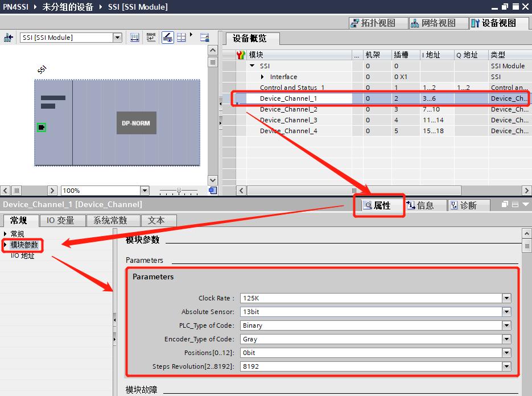Open the Encoder_Type of Code dropdown
The height and width of the screenshot is (396, 532).
(506, 339)
